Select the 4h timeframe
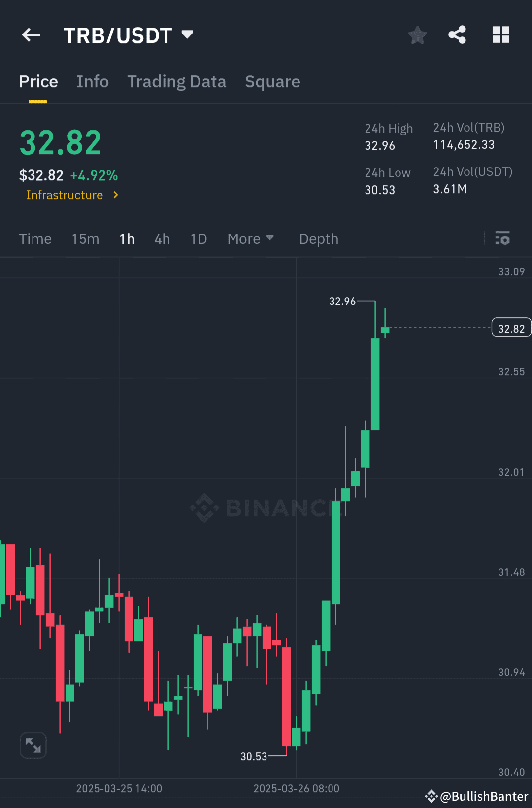Viewport: 532px width, 808px height. pos(162,238)
